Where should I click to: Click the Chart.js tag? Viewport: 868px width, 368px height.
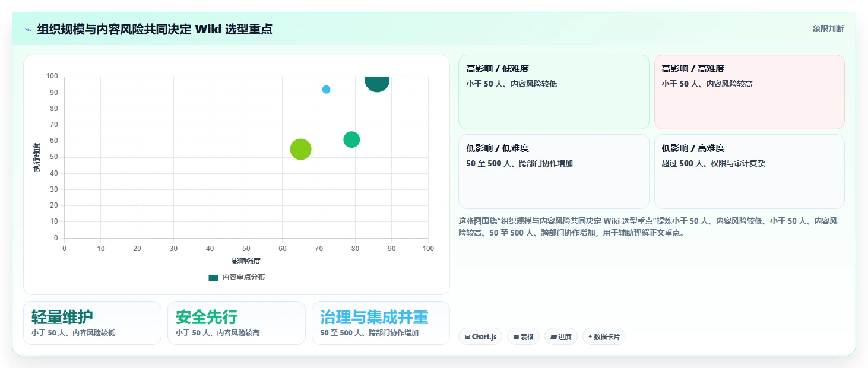click(480, 337)
